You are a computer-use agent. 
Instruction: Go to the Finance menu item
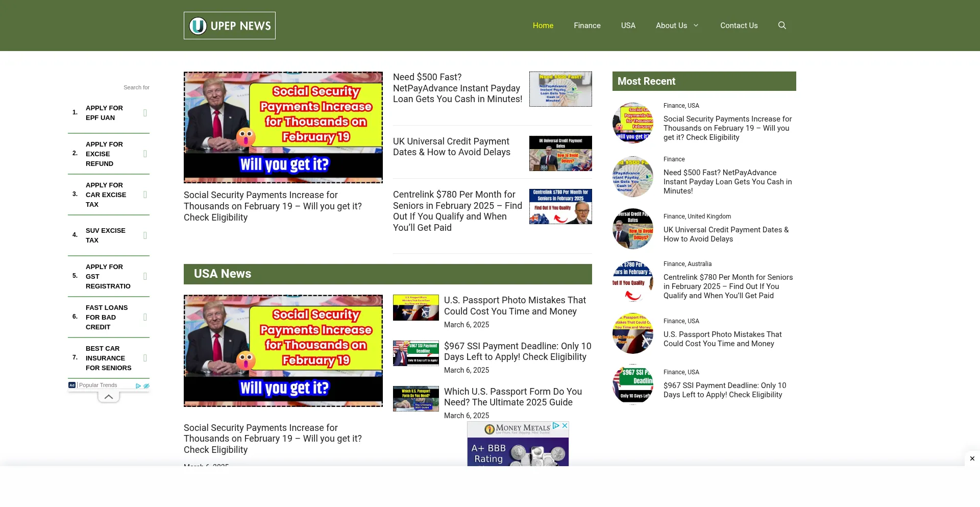click(587, 26)
